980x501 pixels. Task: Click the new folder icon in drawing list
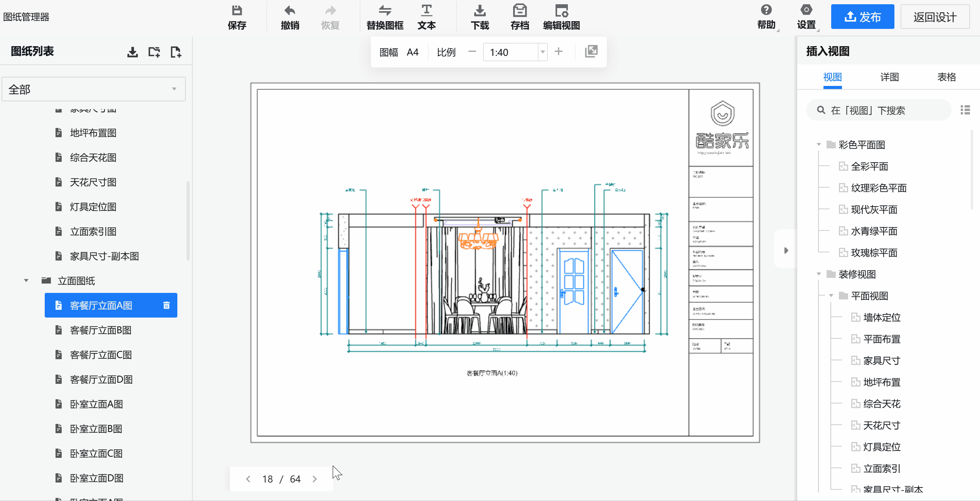(154, 52)
